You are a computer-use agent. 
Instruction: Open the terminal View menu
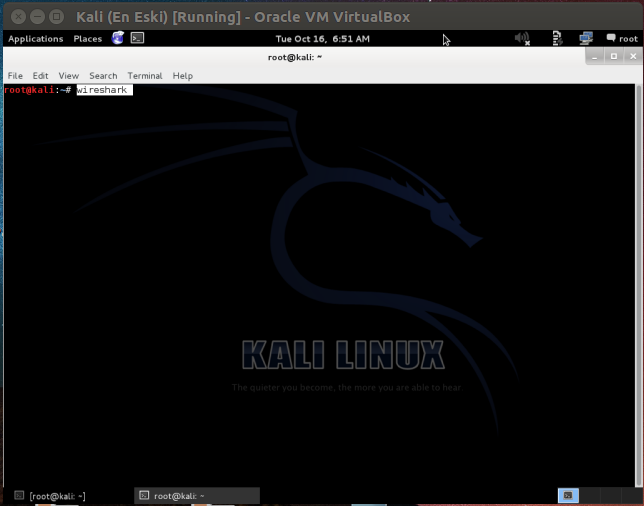click(x=69, y=76)
